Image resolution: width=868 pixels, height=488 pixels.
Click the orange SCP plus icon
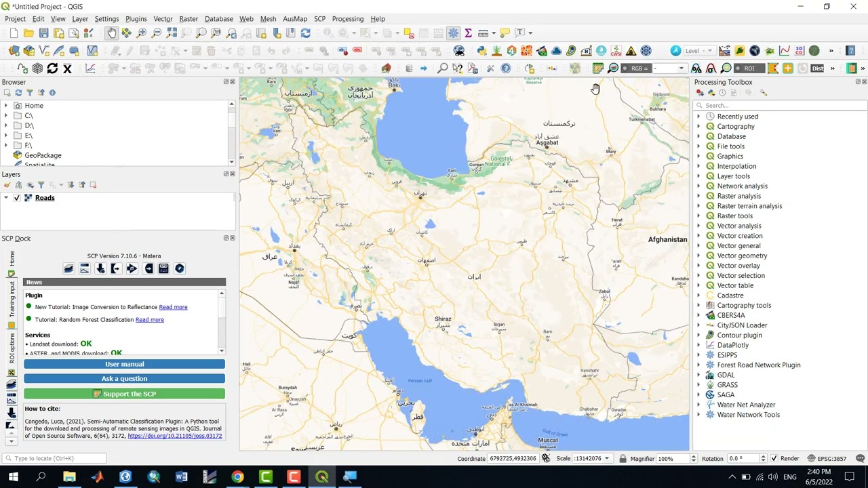787,68
